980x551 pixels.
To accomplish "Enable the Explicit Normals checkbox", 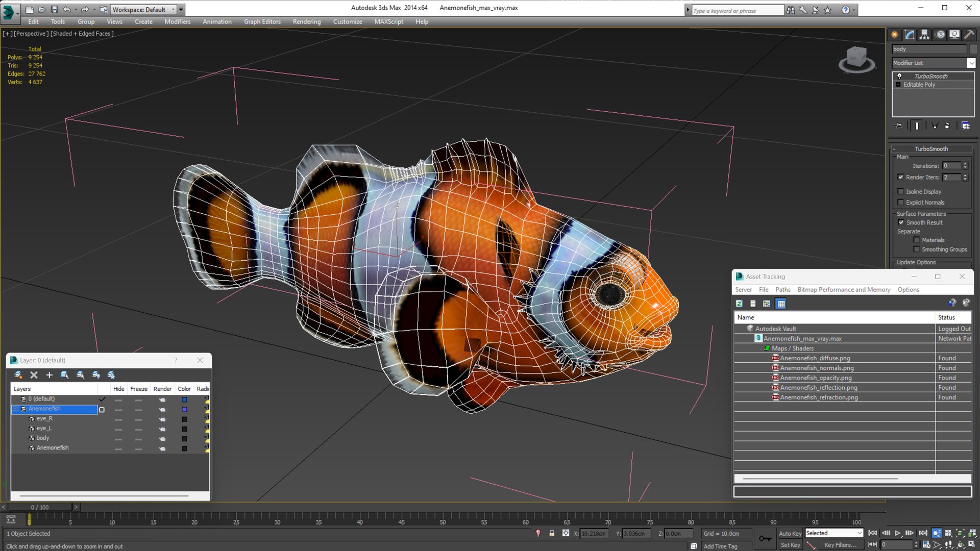I will click(x=900, y=202).
